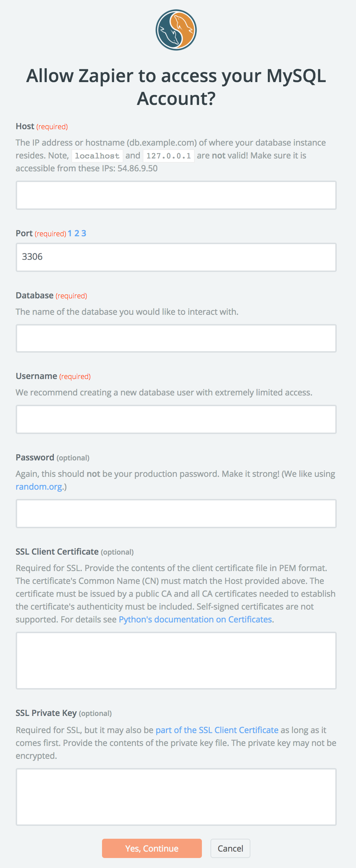Select the Password input field
The width and height of the screenshot is (356, 868).
click(176, 514)
